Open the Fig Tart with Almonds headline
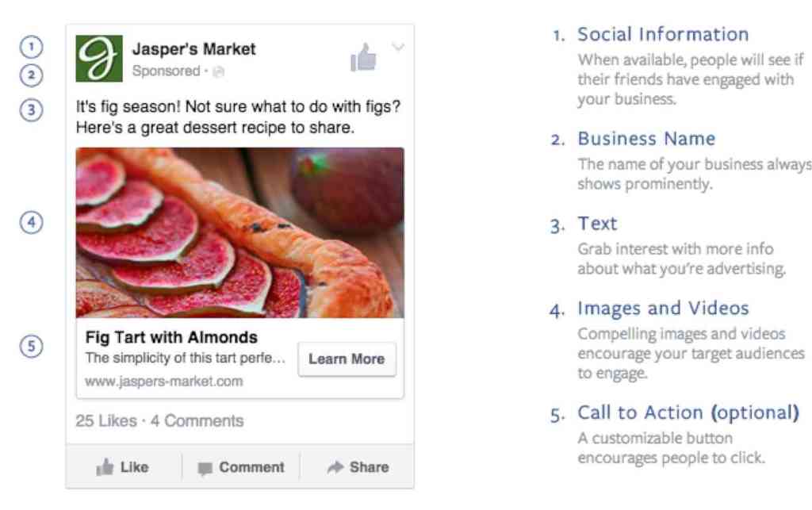 coord(171,337)
